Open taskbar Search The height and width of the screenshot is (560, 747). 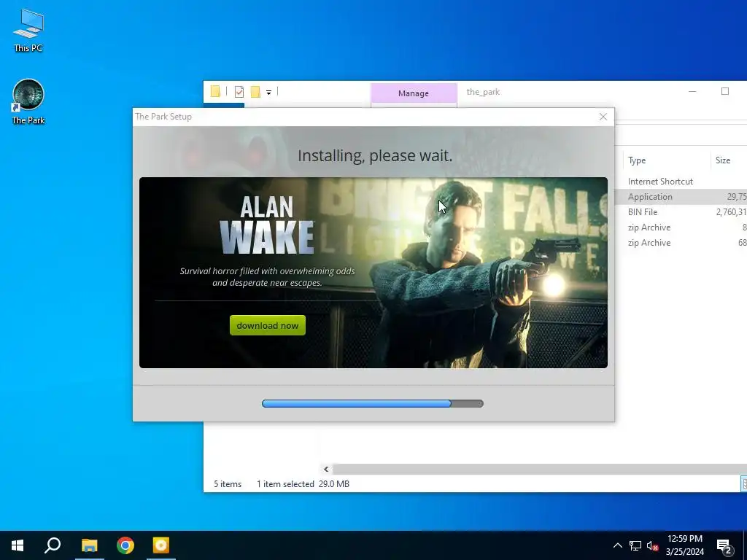point(53,545)
